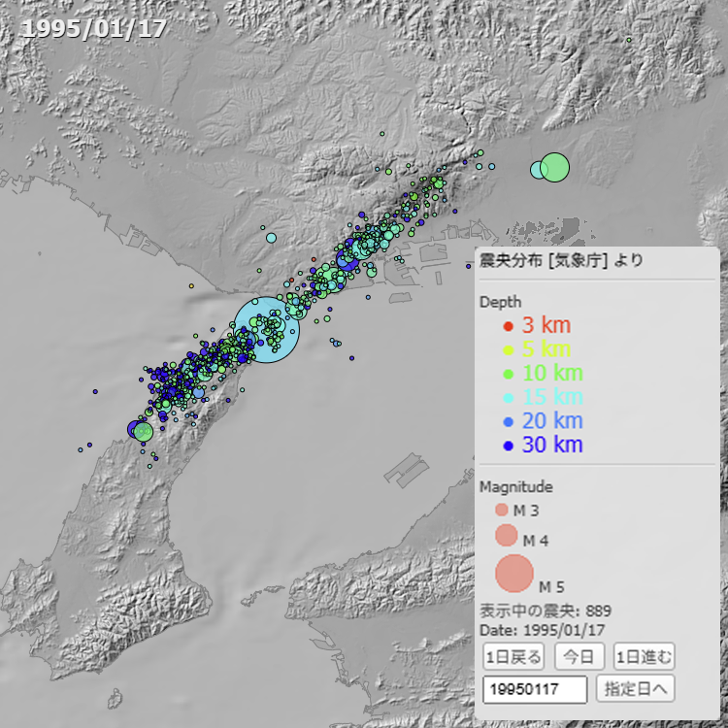Click the 震央分布 [気象庁] より title text
Screen dimensions: 728x728
(x=561, y=260)
